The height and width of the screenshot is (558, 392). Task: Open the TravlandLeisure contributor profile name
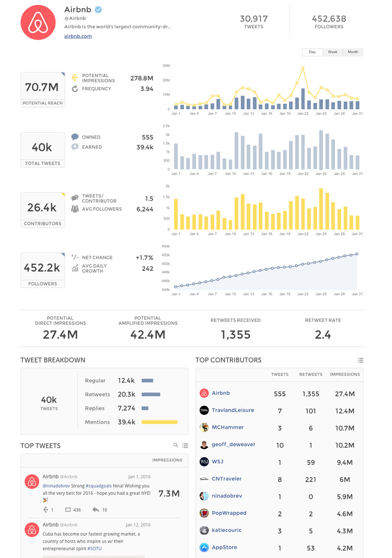(x=233, y=410)
